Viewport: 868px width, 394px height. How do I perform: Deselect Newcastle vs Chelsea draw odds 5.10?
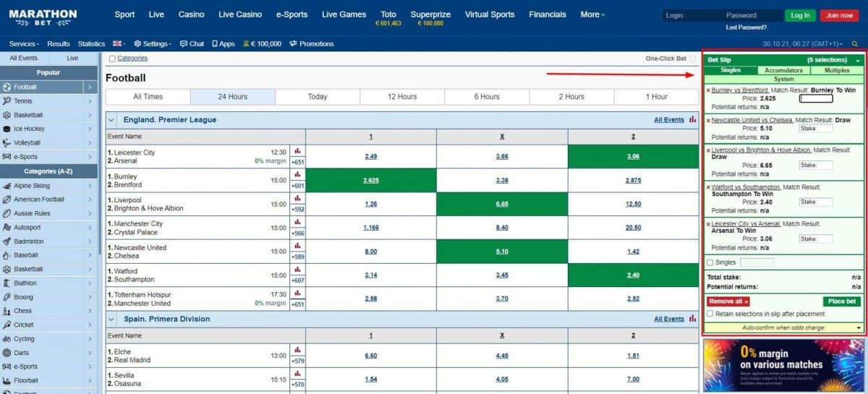click(x=502, y=252)
